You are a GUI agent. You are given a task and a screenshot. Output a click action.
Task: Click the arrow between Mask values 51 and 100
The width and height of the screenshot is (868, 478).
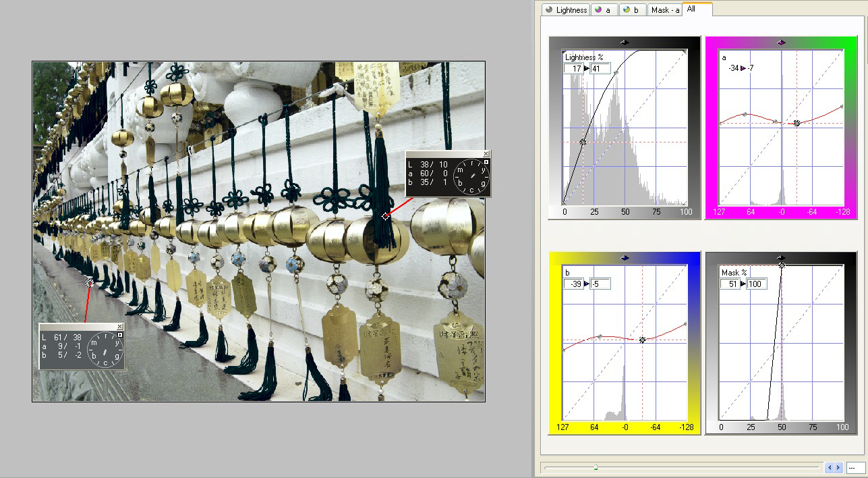(743, 284)
